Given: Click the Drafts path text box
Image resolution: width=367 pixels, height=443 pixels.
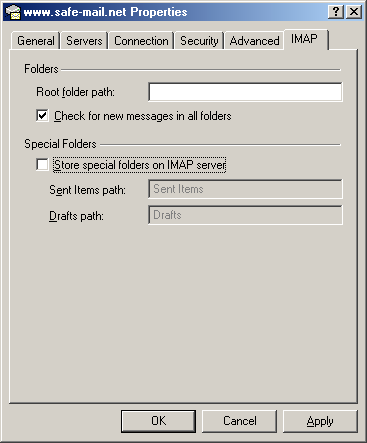Looking at the screenshot, I should click(x=245, y=215).
